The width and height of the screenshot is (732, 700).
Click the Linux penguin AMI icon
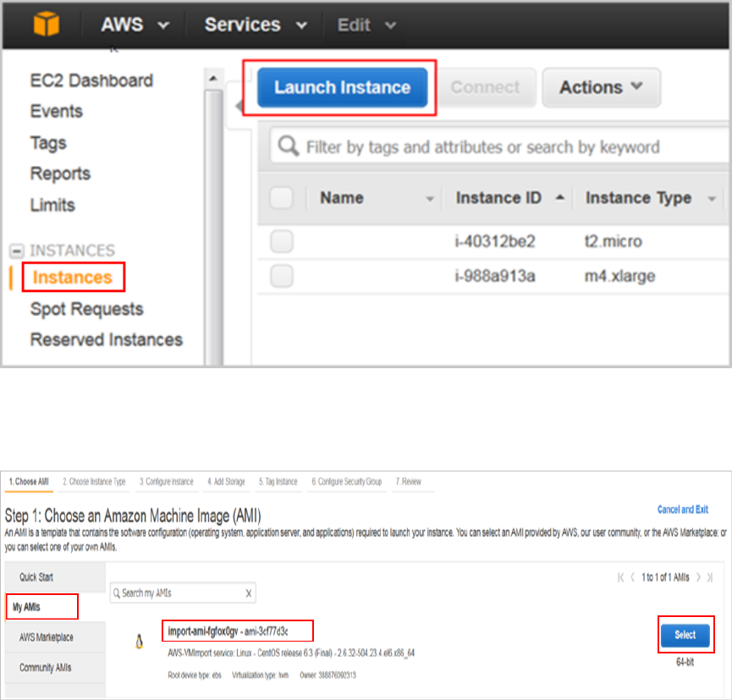click(139, 642)
